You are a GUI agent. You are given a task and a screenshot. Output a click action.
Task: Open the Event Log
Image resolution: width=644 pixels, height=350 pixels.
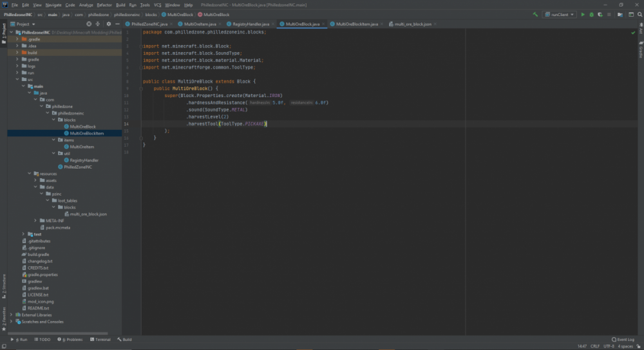point(623,340)
